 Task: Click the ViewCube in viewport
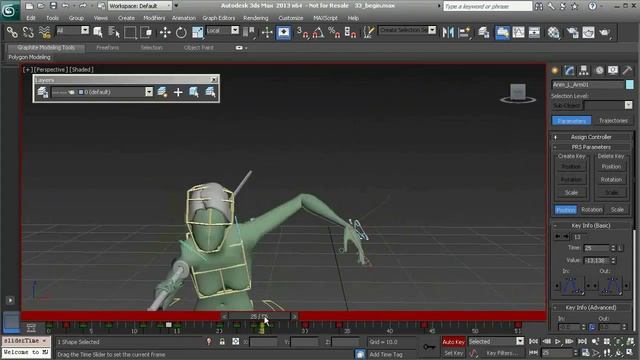point(518,93)
